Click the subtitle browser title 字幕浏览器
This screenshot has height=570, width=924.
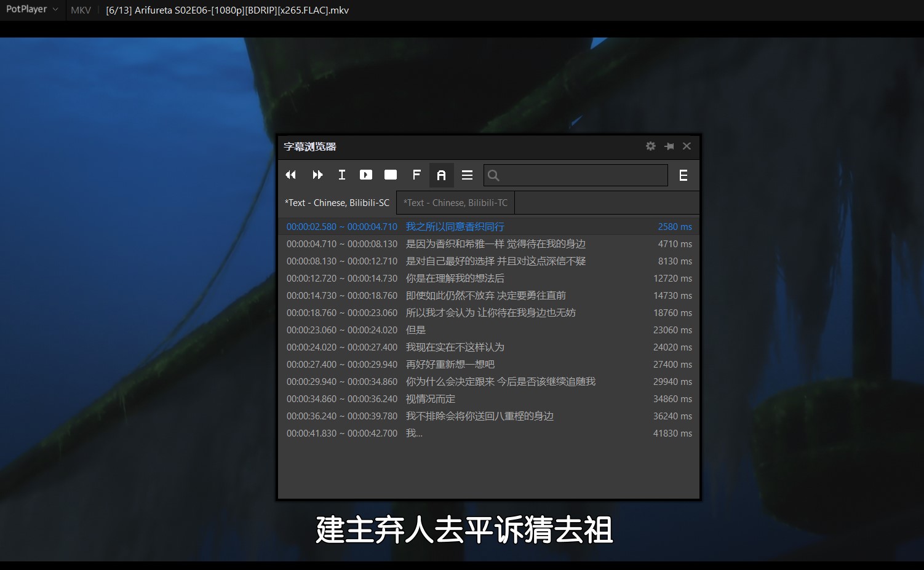point(310,146)
